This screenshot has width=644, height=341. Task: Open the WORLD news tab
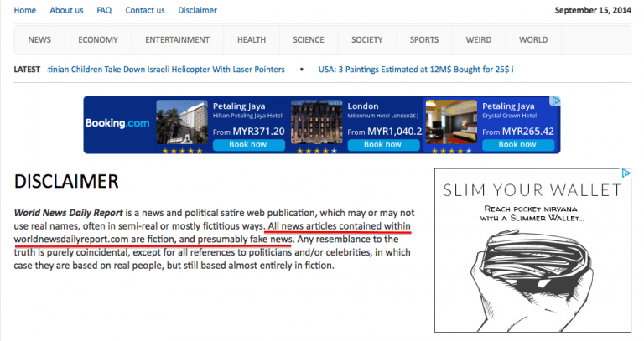click(x=533, y=39)
